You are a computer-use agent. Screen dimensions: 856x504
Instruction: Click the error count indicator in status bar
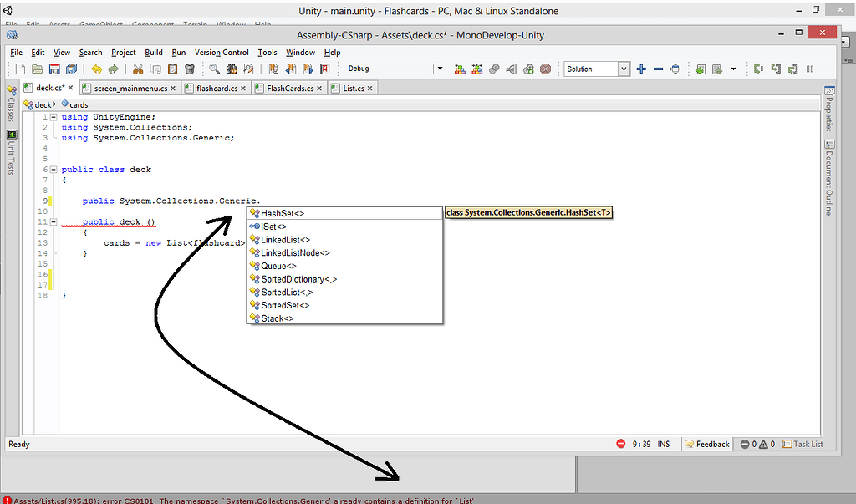(751, 444)
